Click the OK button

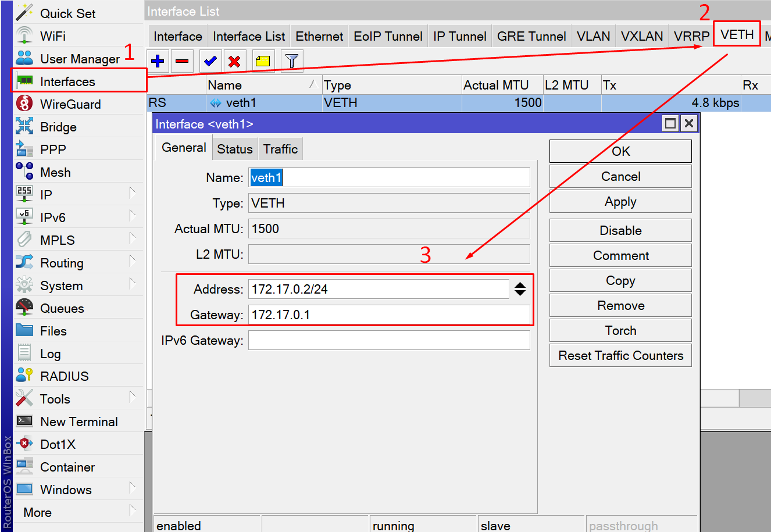620,151
